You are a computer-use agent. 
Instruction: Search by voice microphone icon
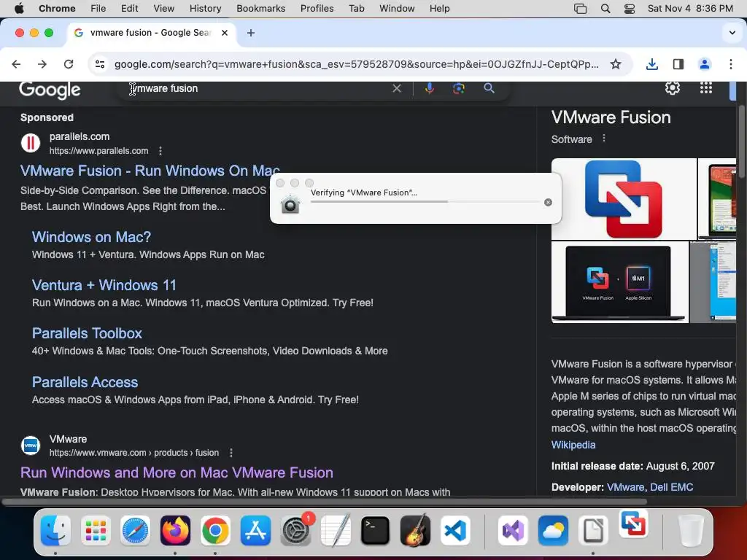[429, 88]
